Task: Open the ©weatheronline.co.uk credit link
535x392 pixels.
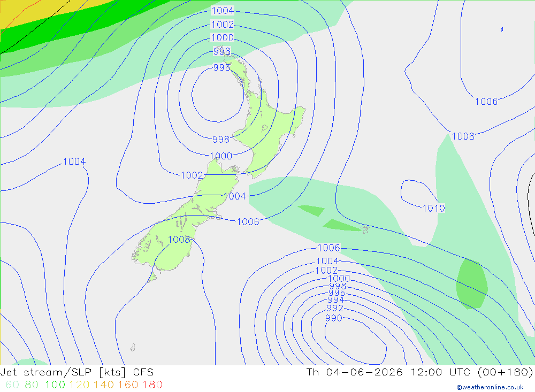Action: tap(490, 387)
